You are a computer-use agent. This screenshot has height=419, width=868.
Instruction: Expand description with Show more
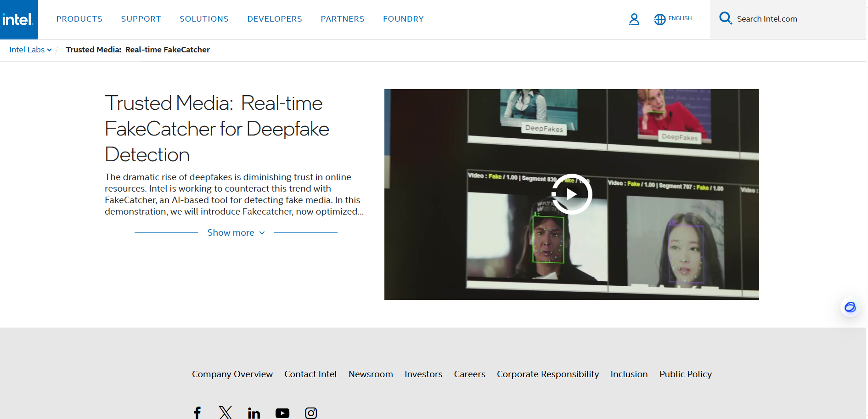click(236, 232)
